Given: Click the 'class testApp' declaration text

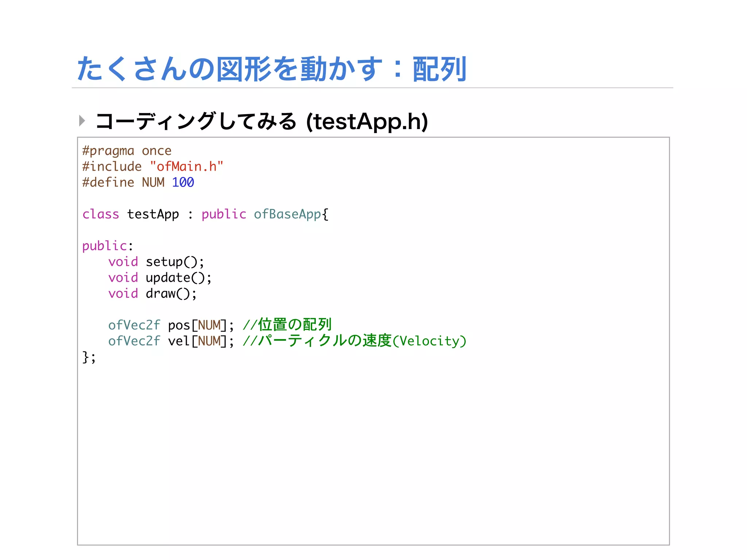Looking at the screenshot, I should pos(131,214).
